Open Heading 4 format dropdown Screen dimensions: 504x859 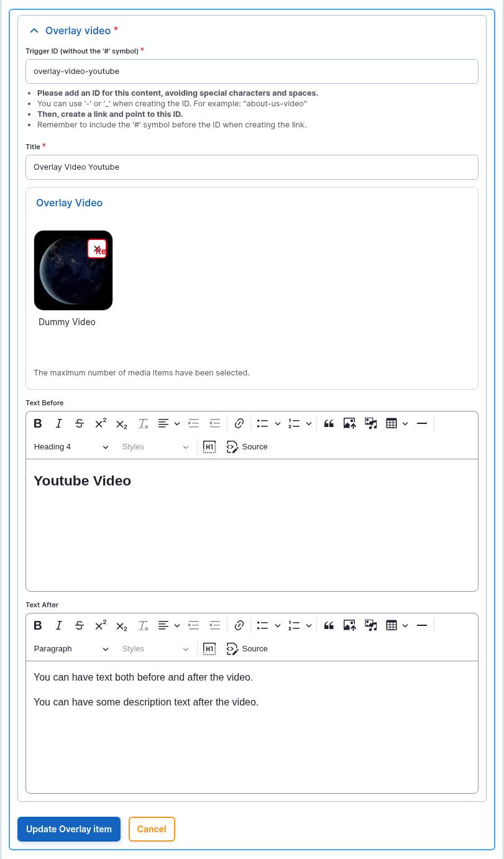tap(71, 447)
